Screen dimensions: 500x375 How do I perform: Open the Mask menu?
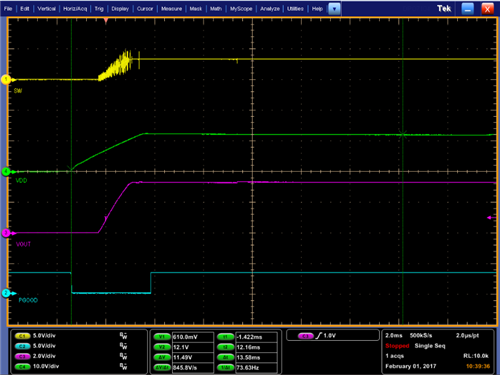[196, 9]
